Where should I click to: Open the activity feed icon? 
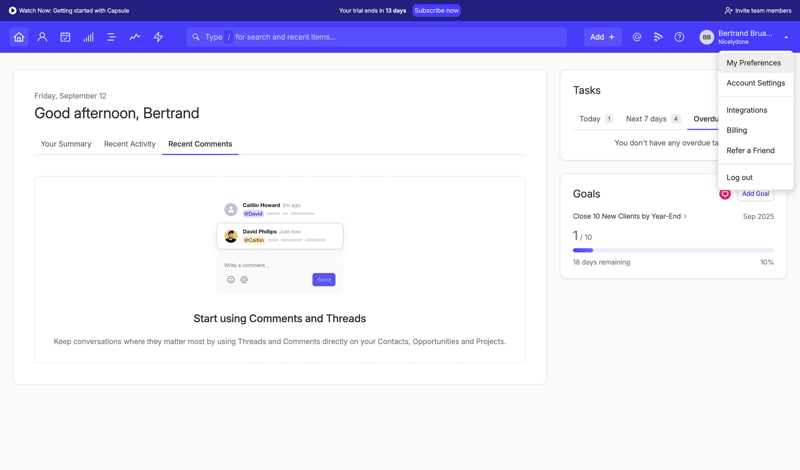point(658,37)
